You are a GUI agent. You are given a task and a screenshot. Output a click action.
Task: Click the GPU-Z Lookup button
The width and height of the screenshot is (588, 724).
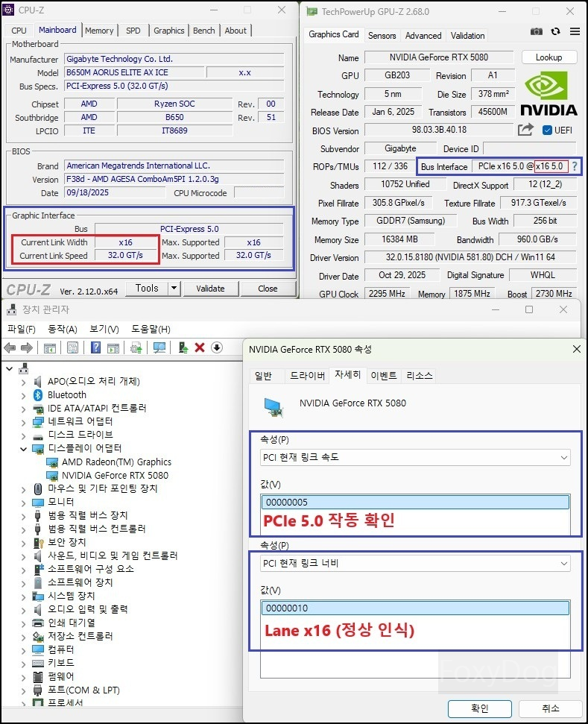(549, 57)
